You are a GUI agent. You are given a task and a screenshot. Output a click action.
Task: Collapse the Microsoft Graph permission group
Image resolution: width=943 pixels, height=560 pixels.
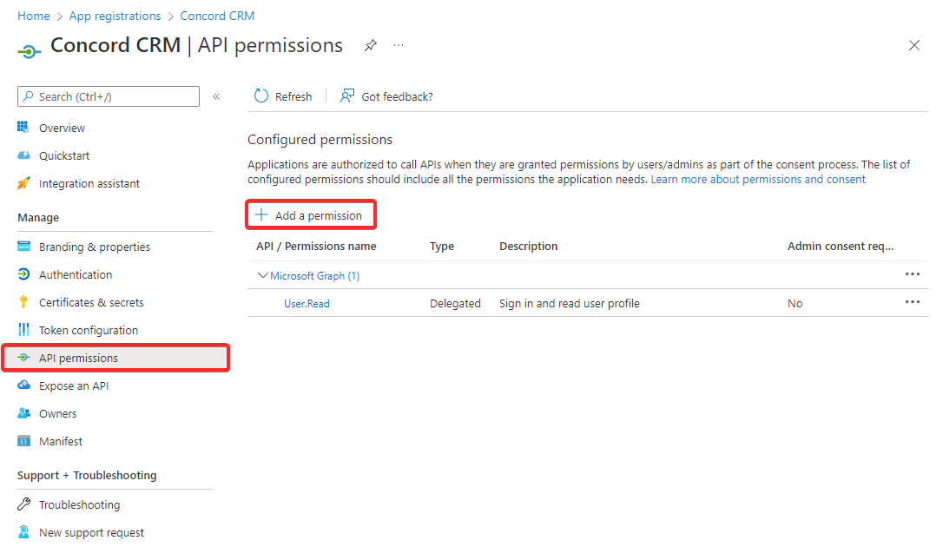click(x=263, y=274)
